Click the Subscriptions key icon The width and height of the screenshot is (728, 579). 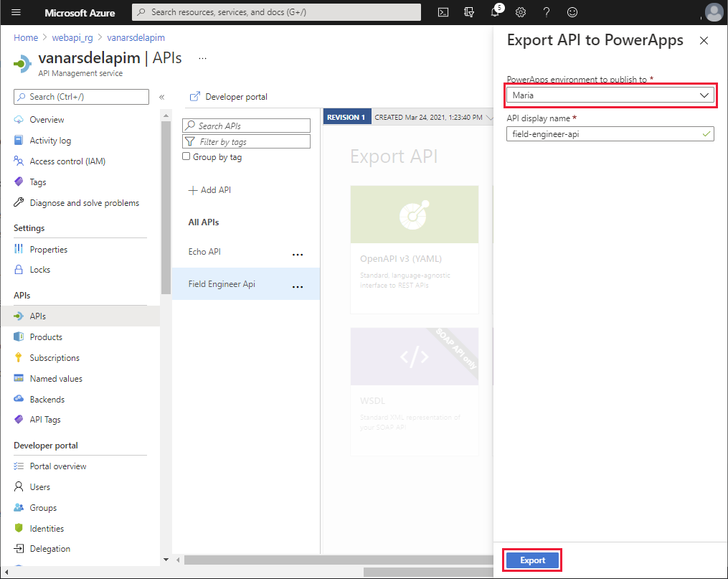click(x=19, y=357)
